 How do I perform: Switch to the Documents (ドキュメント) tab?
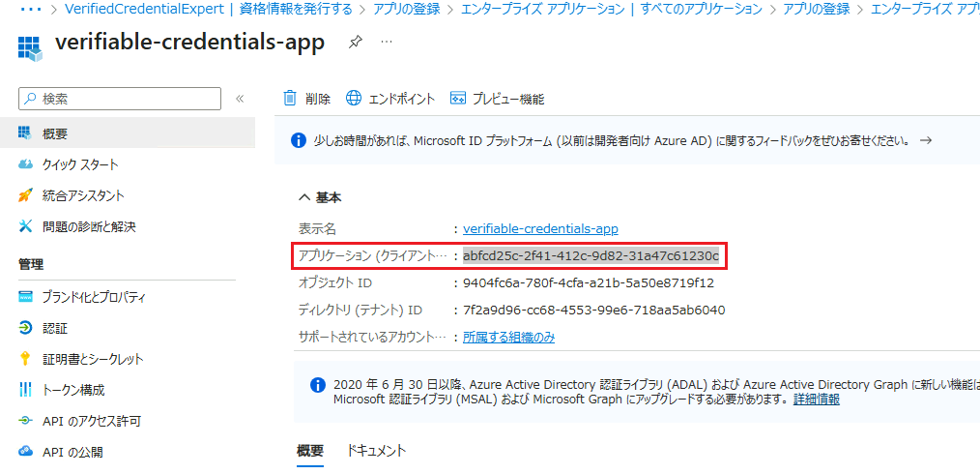coord(376,451)
